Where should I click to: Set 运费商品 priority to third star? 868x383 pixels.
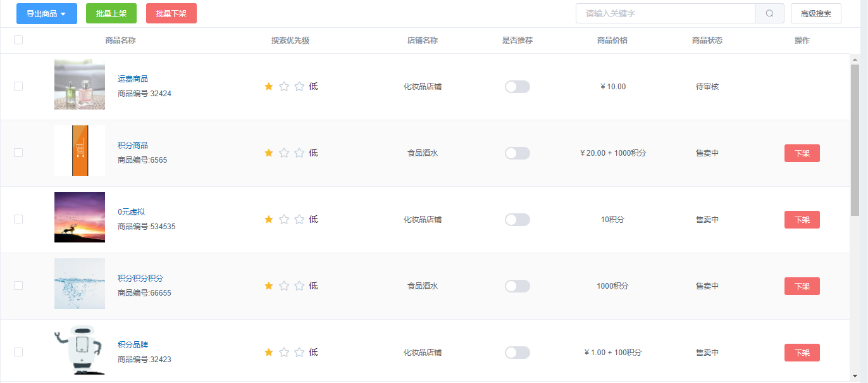tap(299, 86)
